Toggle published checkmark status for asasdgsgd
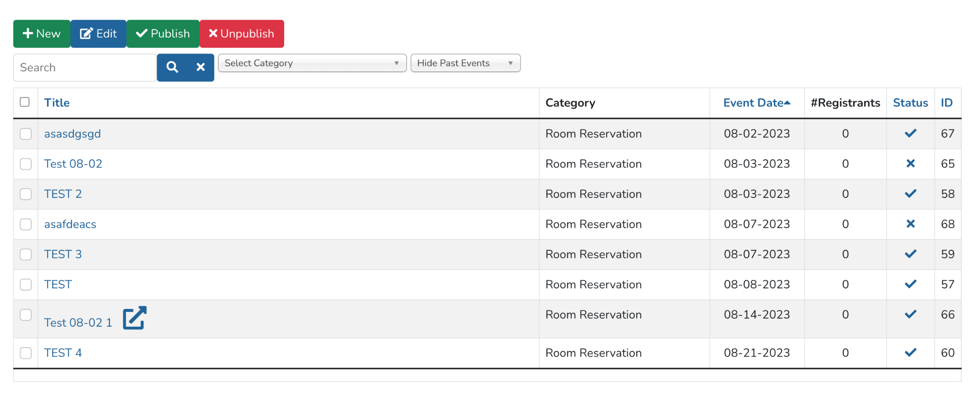 click(x=910, y=133)
